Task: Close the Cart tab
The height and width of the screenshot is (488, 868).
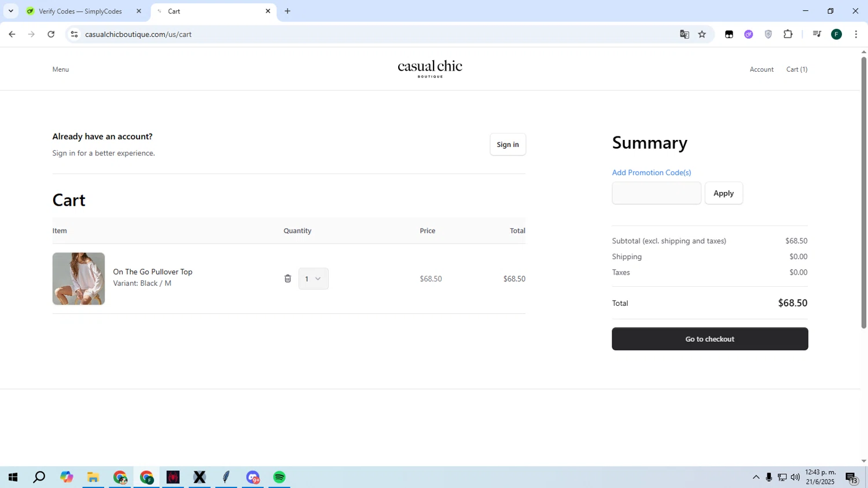Action: [268, 11]
